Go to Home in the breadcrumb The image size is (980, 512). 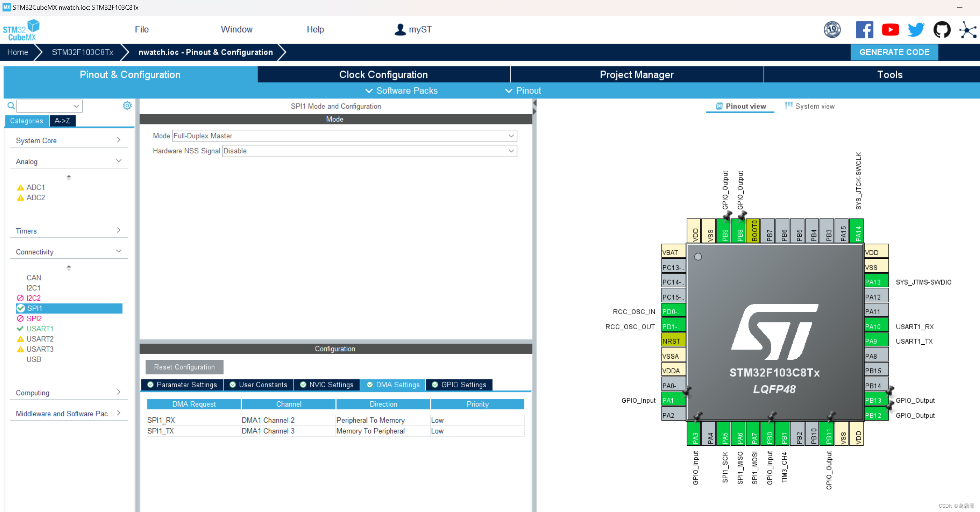tap(18, 52)
